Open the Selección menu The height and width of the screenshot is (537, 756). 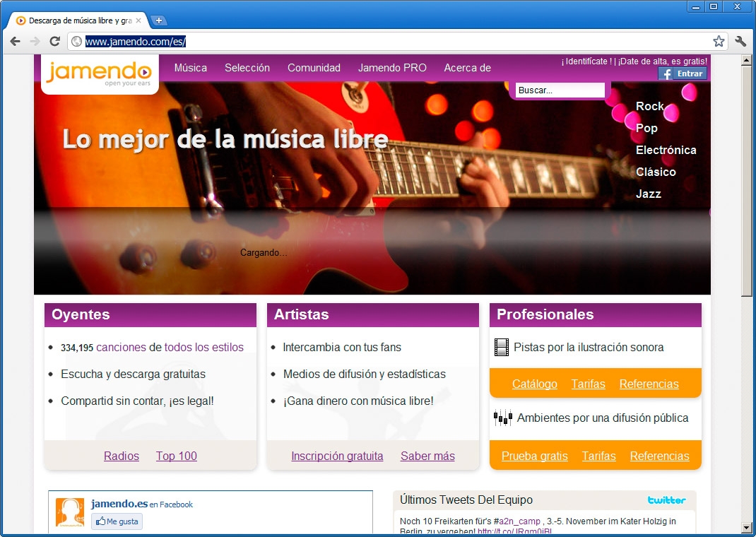point(247,68)
